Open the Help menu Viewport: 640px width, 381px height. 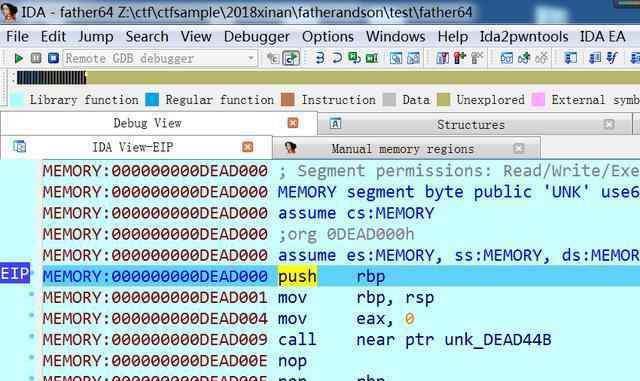[x=453, y=36]
